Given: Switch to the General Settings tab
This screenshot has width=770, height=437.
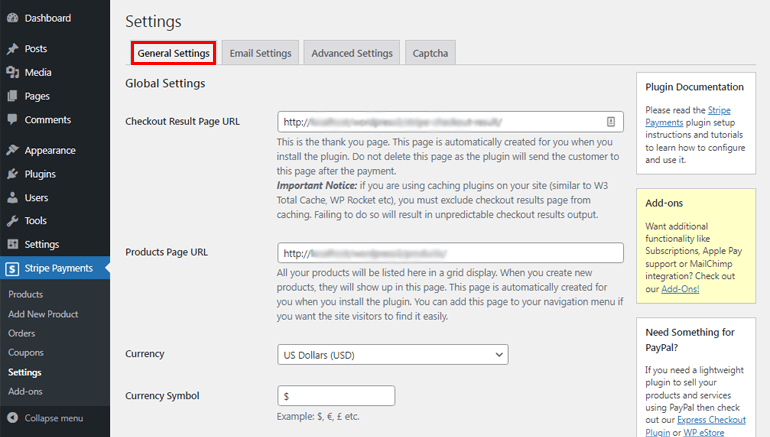Looking at the screenshot, I should (173, 53).
